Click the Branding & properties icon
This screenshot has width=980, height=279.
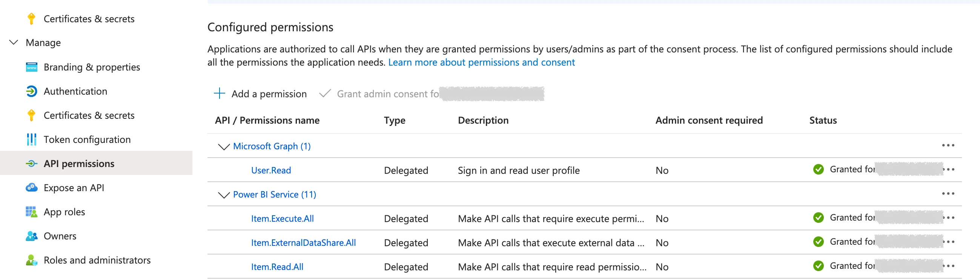(32, 67)
